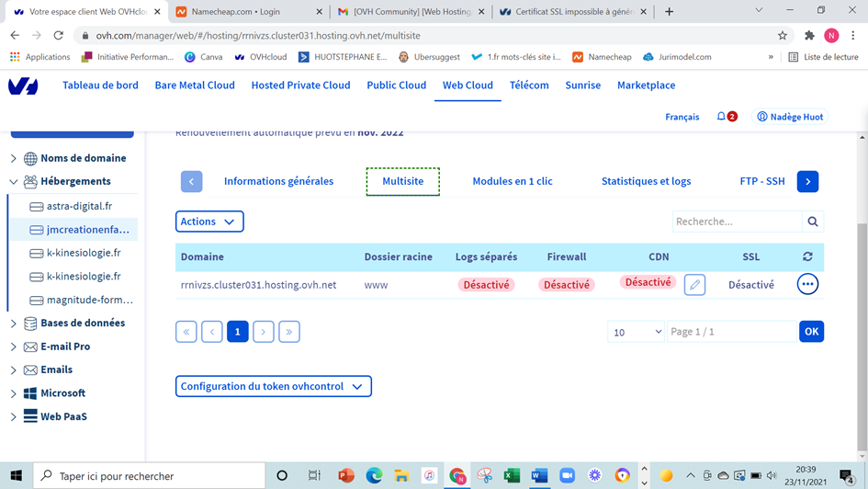The image size is (868, 489).
Task: Click the CDN edit pencil icon
Action: (x=694, y=285)
